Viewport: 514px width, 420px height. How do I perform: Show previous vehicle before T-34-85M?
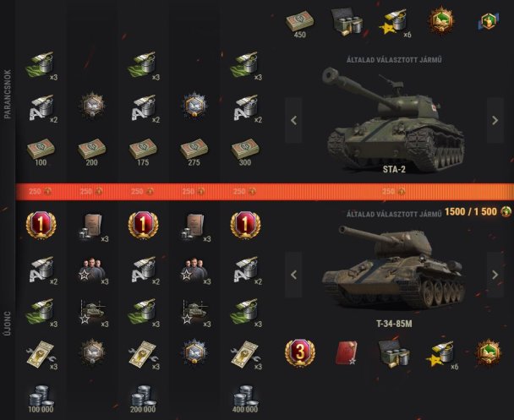[293, 275]
